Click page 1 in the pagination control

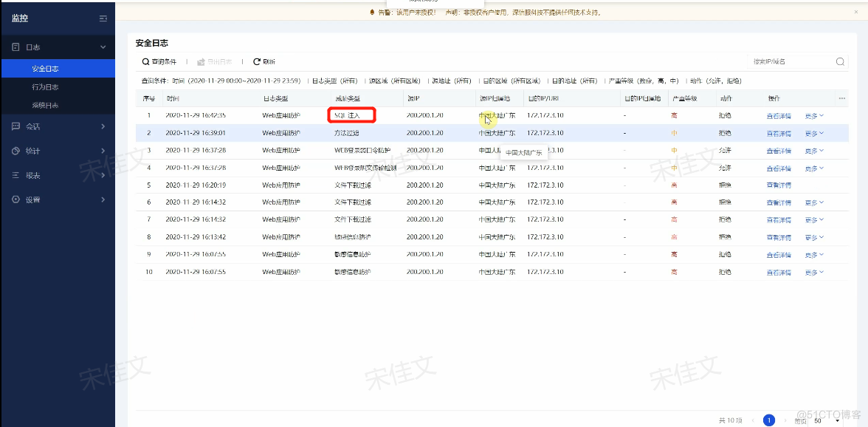click(768, 420)
